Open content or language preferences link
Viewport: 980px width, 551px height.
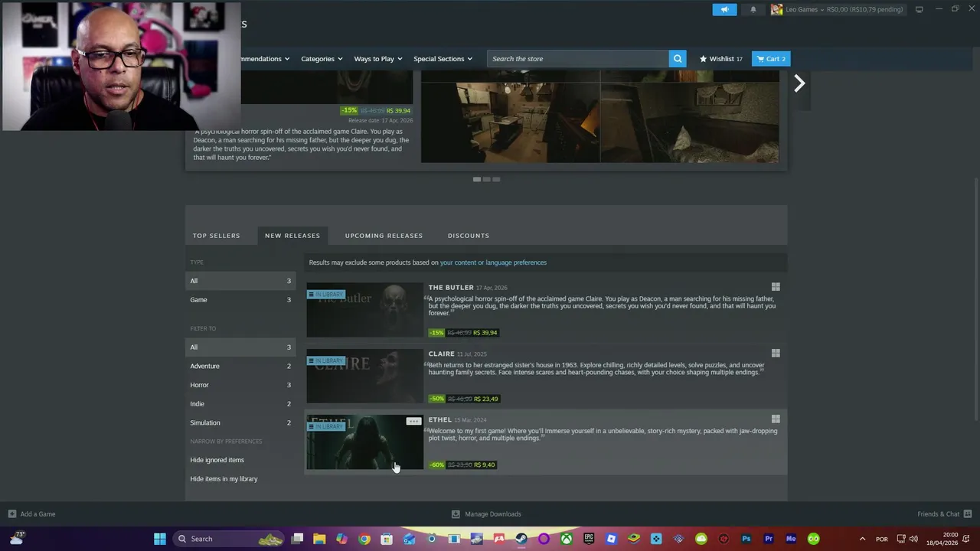(493, 262)
